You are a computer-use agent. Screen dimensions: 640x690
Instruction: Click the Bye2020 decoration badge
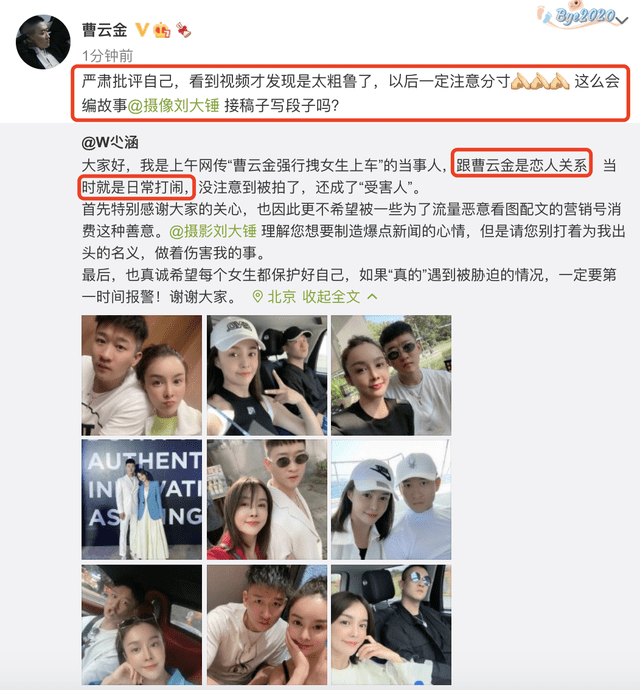click(x=576, y=16)
